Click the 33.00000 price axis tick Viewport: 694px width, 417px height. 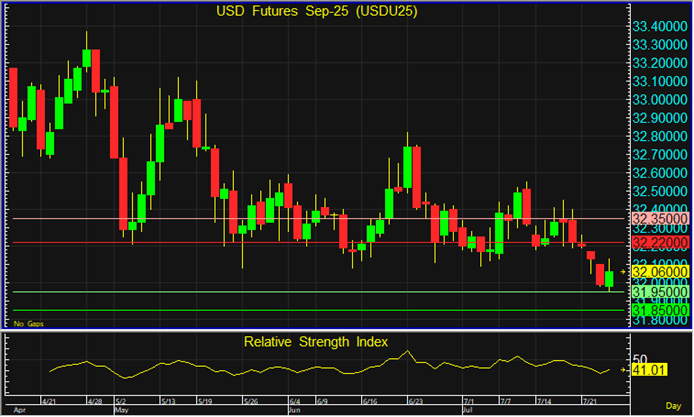point(660,99)
